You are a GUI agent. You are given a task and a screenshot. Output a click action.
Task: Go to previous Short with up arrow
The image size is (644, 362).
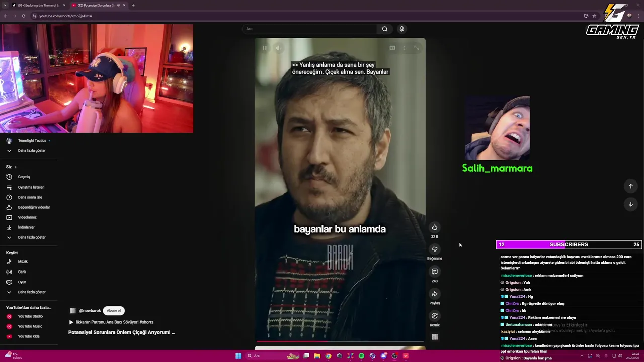(631, 186)
